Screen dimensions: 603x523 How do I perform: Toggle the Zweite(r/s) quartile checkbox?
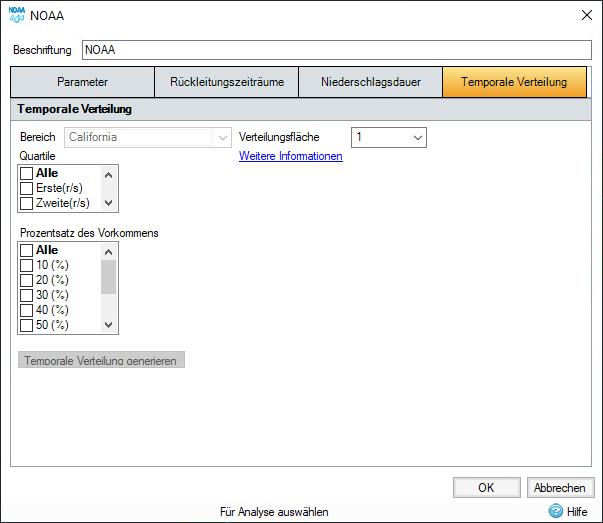coord(27,203)
